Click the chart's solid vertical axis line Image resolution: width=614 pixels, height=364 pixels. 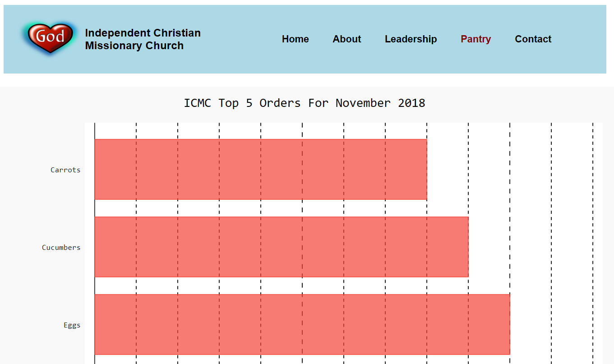[x=95, y=208]
